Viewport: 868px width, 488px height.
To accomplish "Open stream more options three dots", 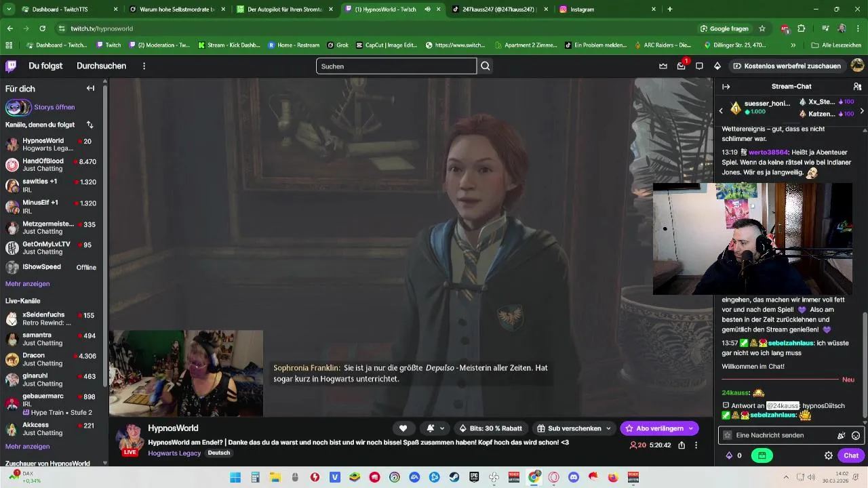I will click(x=696, y=445).
